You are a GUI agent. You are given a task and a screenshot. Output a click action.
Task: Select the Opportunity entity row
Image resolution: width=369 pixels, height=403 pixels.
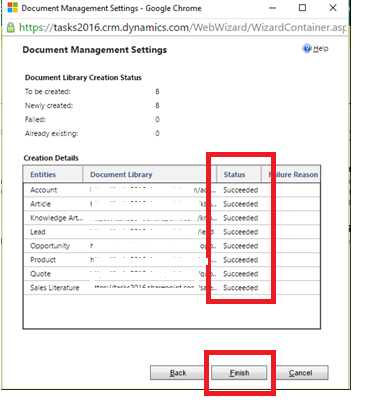click(172, 246)
